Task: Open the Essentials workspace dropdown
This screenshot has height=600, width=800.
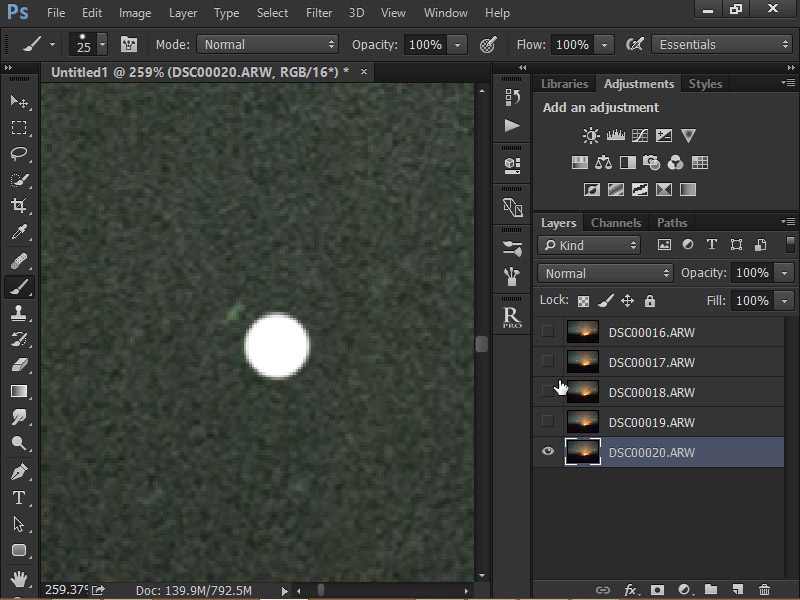Action: click(721, 45)
